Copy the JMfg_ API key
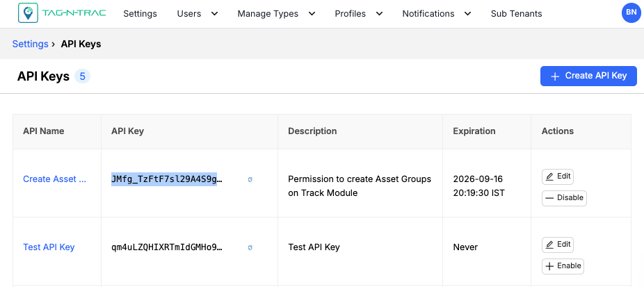This screenshot has width=644, height=287. point(250,179)
